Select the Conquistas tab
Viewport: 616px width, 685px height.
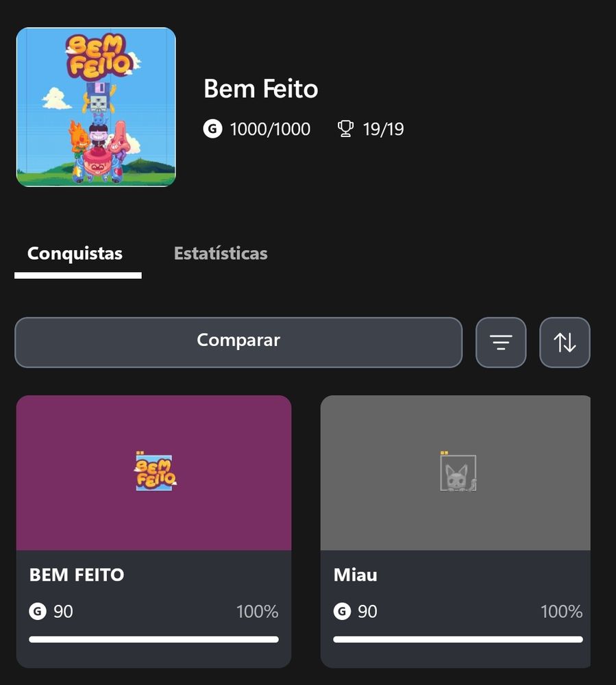click(75, 253)
